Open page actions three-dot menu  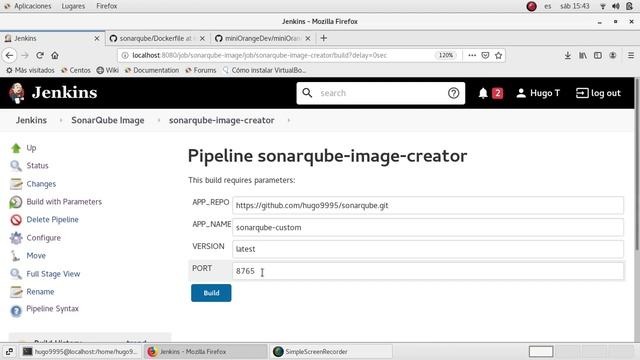click(x=472, y=55)
